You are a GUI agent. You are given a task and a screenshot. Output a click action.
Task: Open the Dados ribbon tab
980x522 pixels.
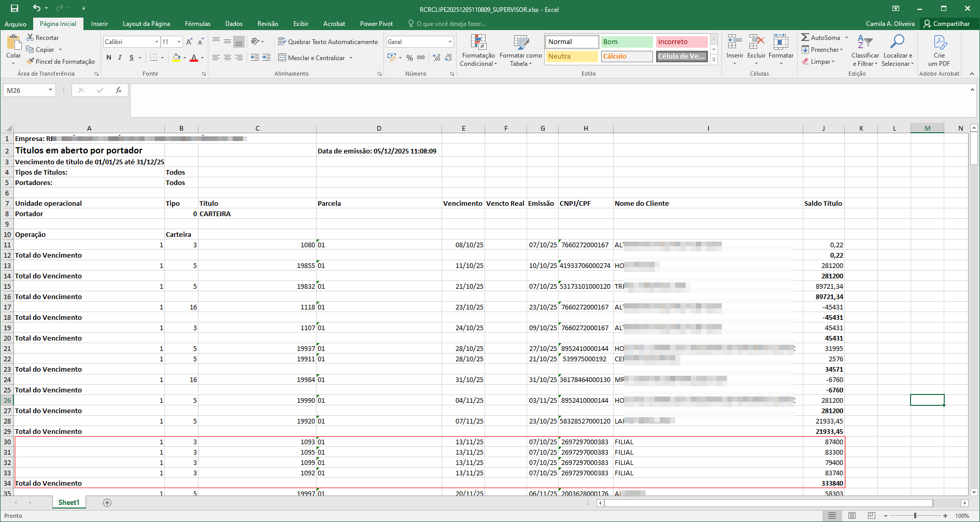[234, 24]
